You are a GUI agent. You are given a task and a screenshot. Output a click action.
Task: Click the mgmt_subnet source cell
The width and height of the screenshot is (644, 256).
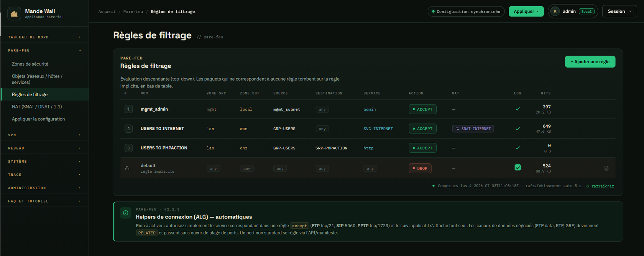pyautogui.click(x=287, y=109)
